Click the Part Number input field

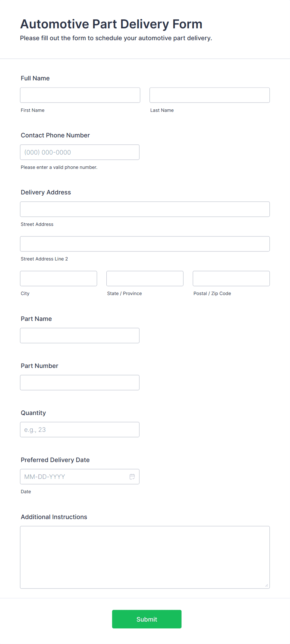click(x=80, y=382)
